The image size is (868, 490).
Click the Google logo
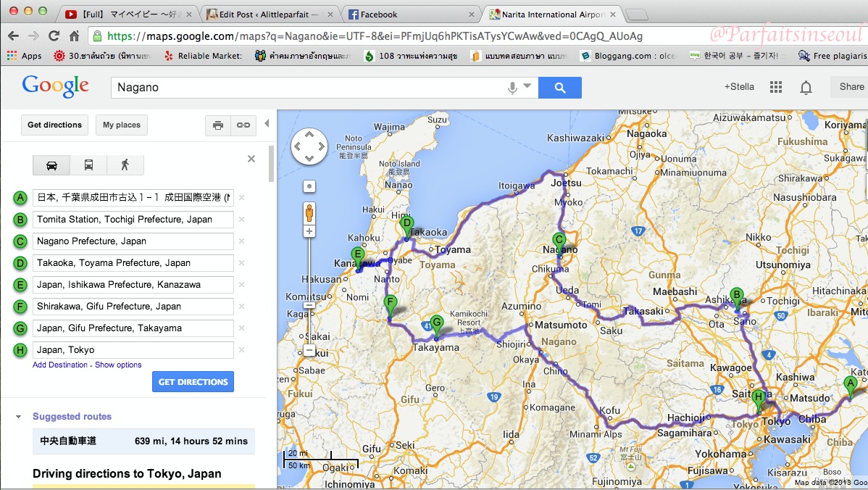tap(55, 86)
